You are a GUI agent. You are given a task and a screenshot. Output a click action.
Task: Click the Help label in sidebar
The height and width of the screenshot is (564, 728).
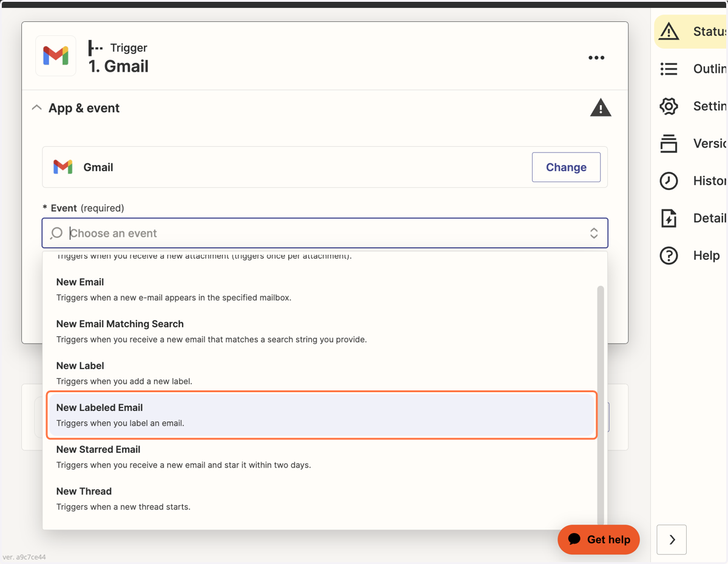click(707, 256)
